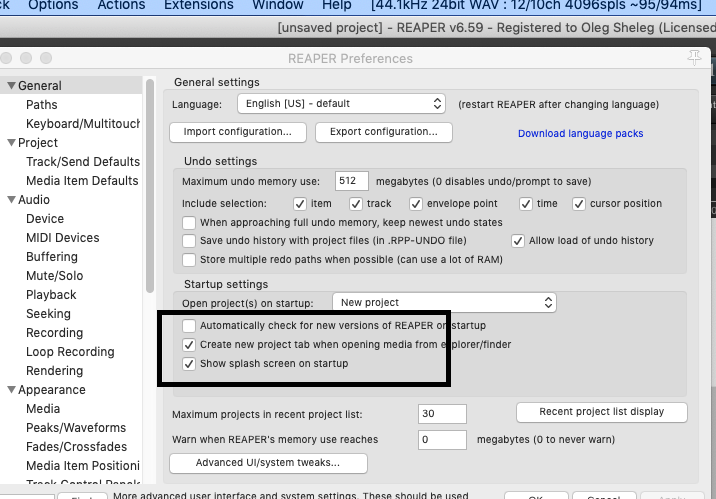The image size is (716, 499).
Task: Select Media Item Defaults category
Action: [82, 181]
